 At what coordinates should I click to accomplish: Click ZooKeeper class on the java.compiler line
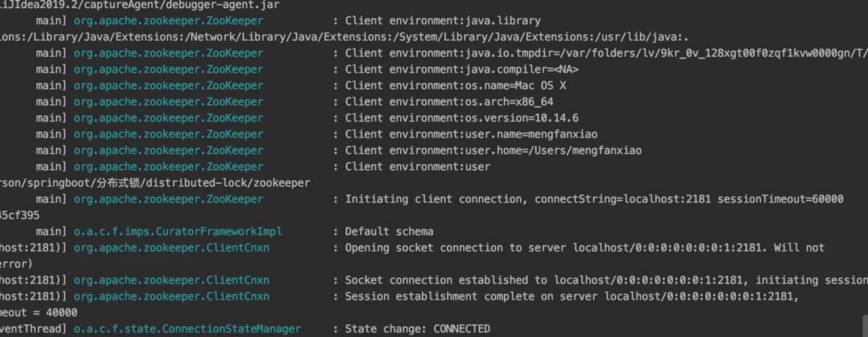click(168, 69)
